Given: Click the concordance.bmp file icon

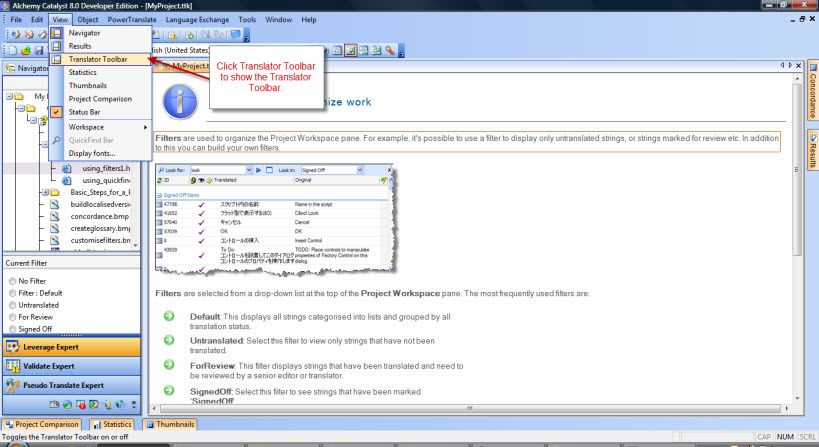Looking at the screenshot, I should pos(55,216).
